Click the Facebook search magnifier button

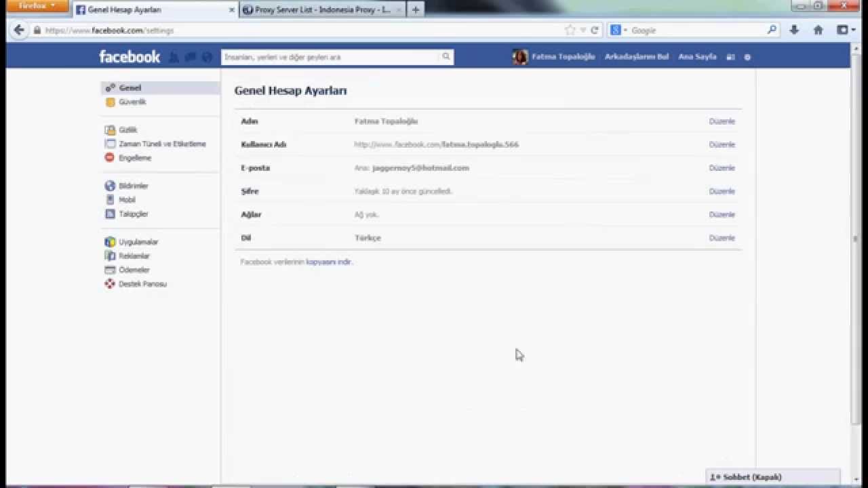[x=446, y=57]
